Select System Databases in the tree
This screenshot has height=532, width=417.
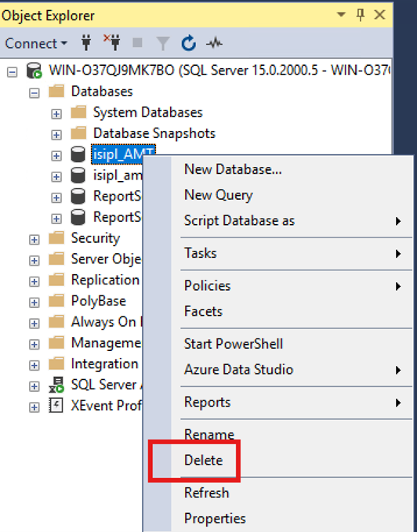148,113
